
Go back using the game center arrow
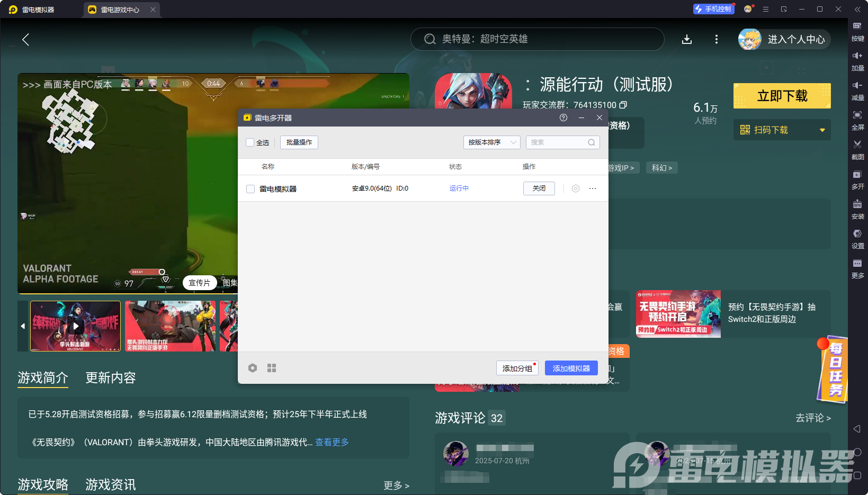pyautogui.click(x=25, y=39)
